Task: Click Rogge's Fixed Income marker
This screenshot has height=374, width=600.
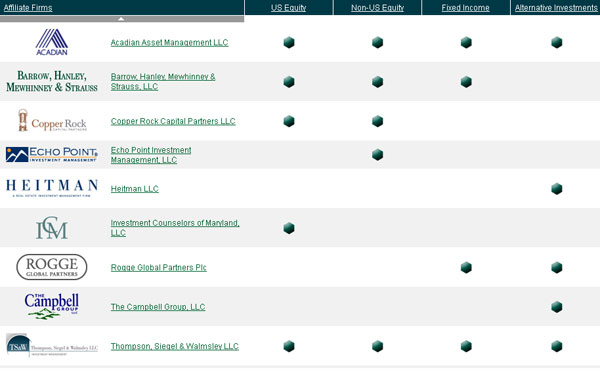Action: click(466, 267)
